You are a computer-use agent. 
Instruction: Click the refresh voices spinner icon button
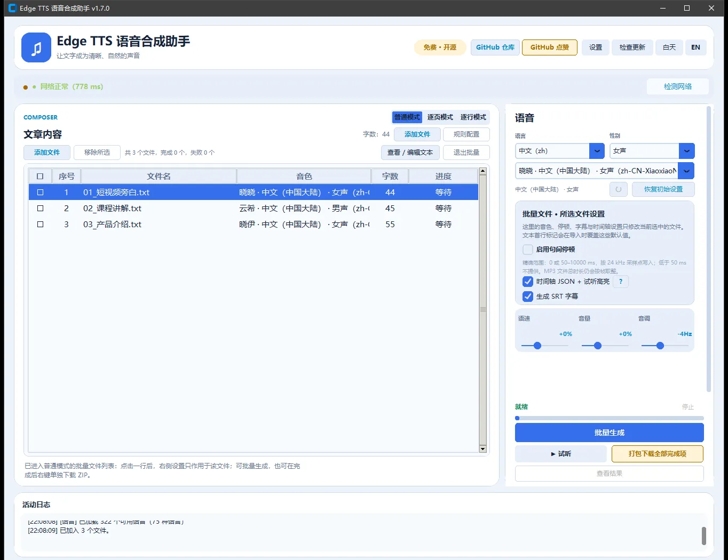pos(619,189)
